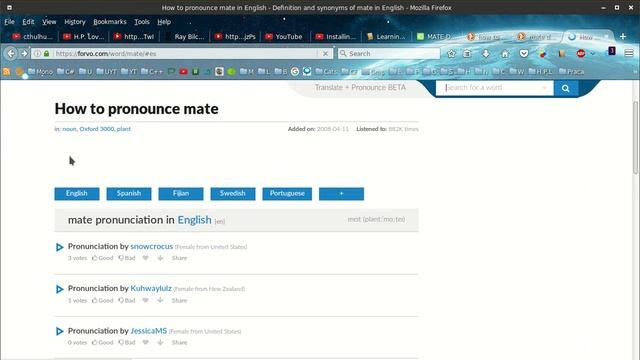This screenshot has width=640, height=360.
Task: Open the Tools menu
Action: click(x=142, y=22)
